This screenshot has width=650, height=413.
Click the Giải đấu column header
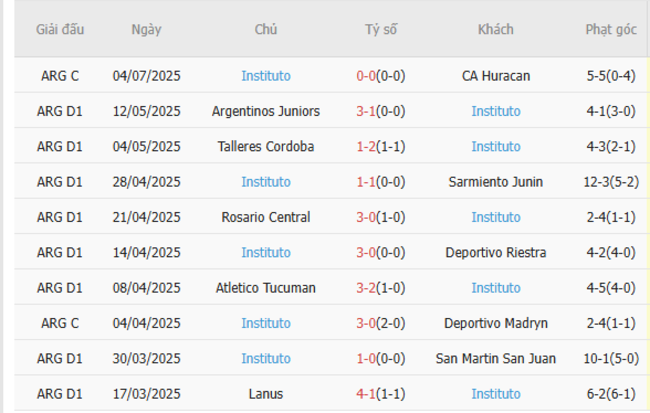coord(60,30)
